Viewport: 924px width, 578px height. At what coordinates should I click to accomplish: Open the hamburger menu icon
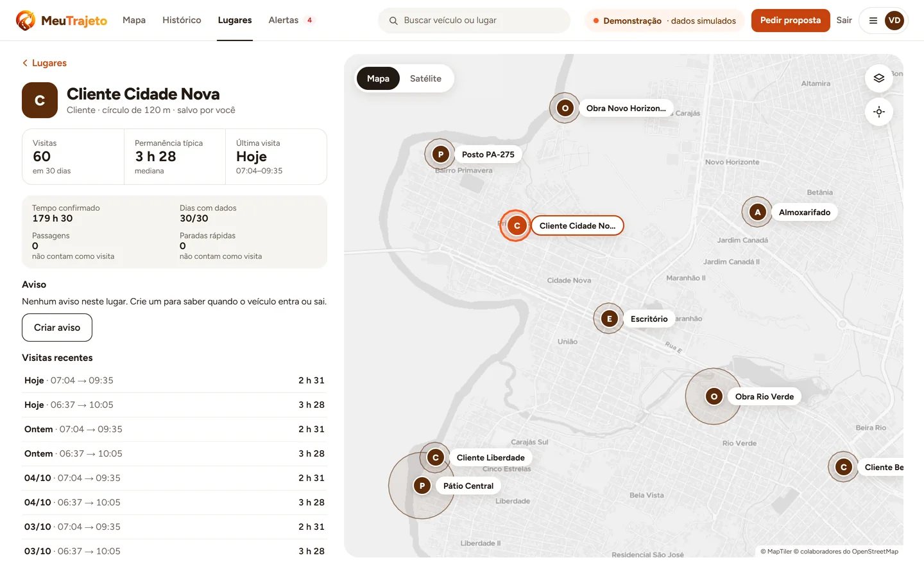tap(873, 21)
